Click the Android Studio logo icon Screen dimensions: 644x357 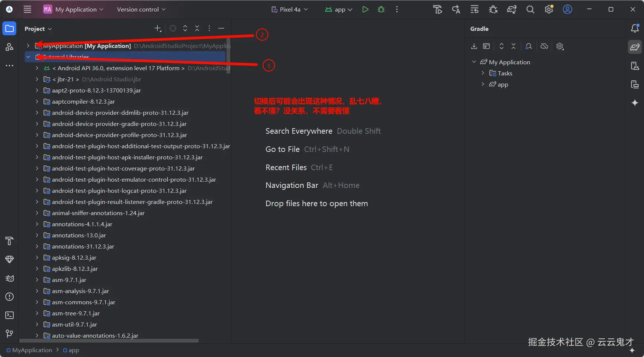click(9, 9)
